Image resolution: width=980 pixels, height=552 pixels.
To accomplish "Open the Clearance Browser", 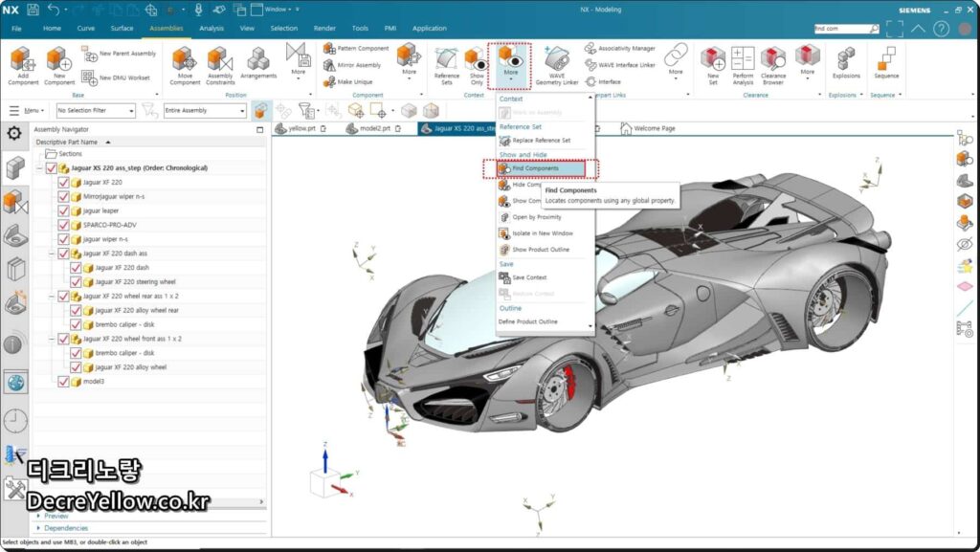I will coord(773,65).
